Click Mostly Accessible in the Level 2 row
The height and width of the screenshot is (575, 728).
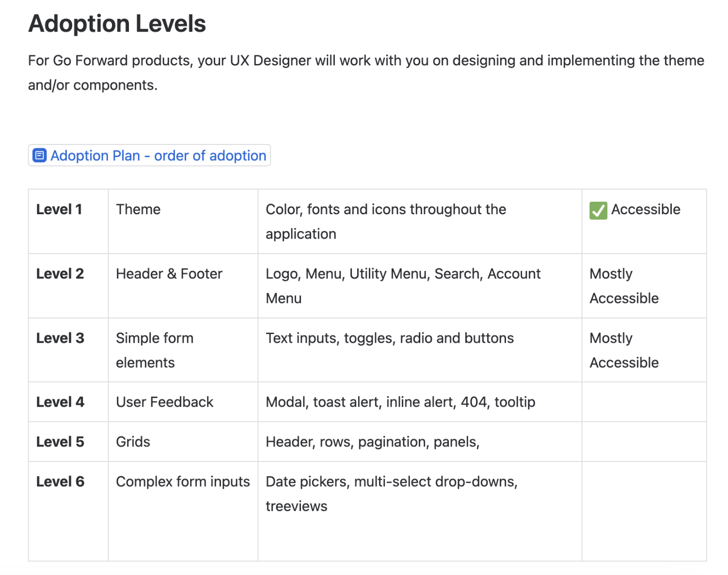click(x=624, y=286)
